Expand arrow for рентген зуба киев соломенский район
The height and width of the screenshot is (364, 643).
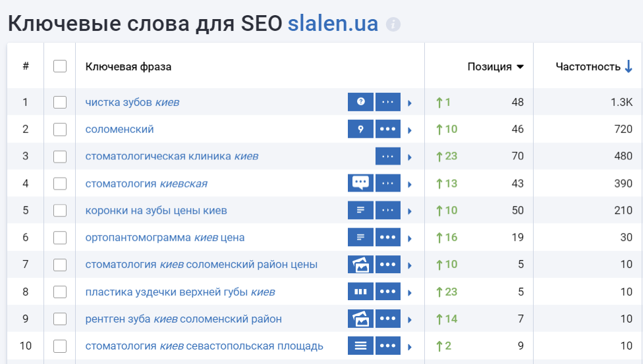410,320
